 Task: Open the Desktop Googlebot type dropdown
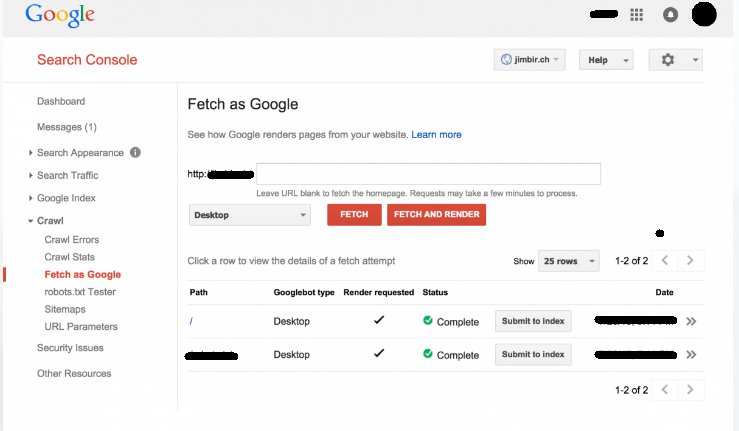click(x=250, y=215)
